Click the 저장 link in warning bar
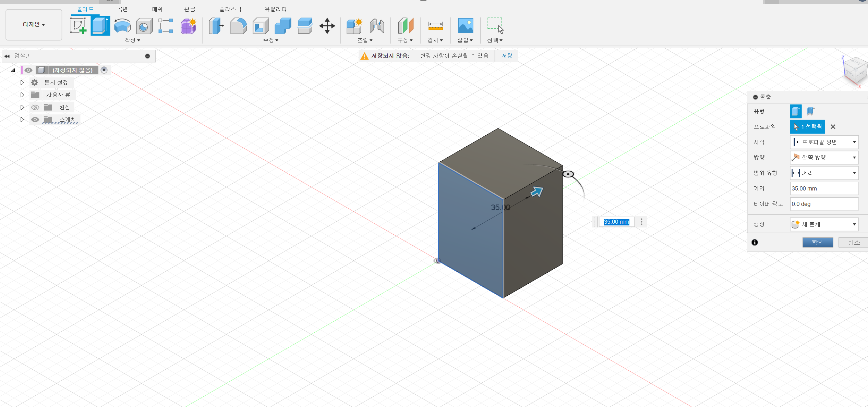The image size is (868, 407). pyautogui.click(x=507, y=56)
